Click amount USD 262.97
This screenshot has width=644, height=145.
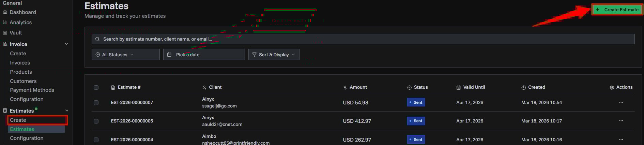click(x=357, y=140)
